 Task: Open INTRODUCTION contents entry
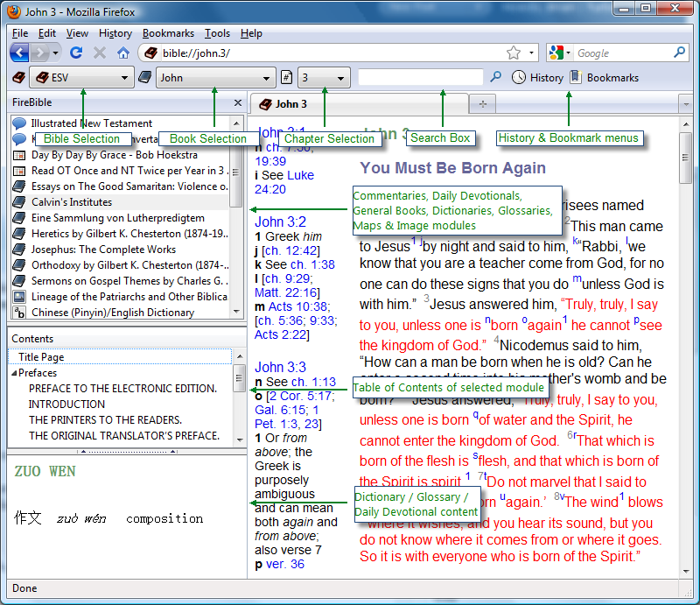[x=66, y=405]
